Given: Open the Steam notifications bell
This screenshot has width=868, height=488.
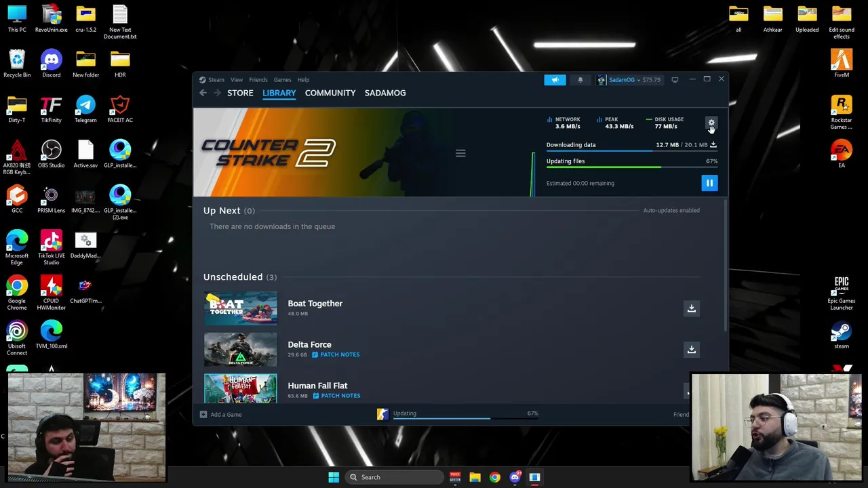Looking at the screenshot, I should 580,80.
